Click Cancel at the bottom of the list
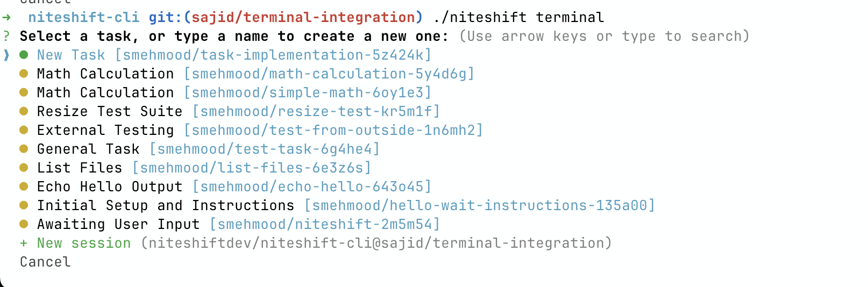The image size is (868, 287). click(x=45, y=262)
